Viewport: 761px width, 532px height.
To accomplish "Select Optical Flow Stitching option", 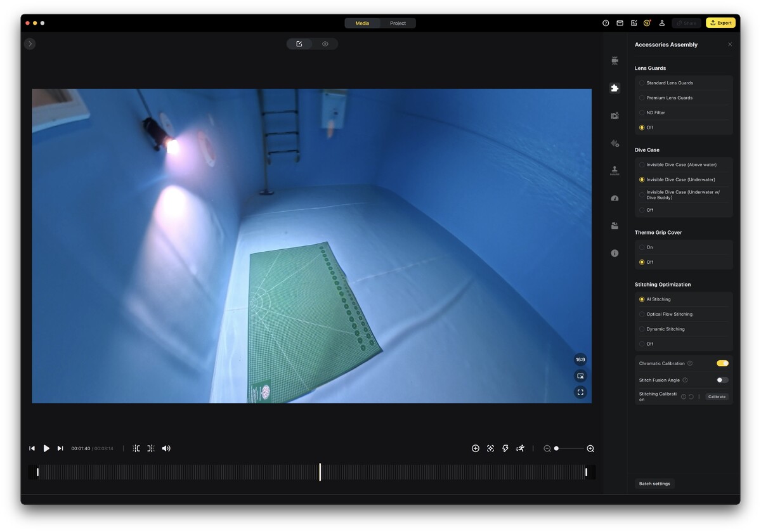I will 642,315.
